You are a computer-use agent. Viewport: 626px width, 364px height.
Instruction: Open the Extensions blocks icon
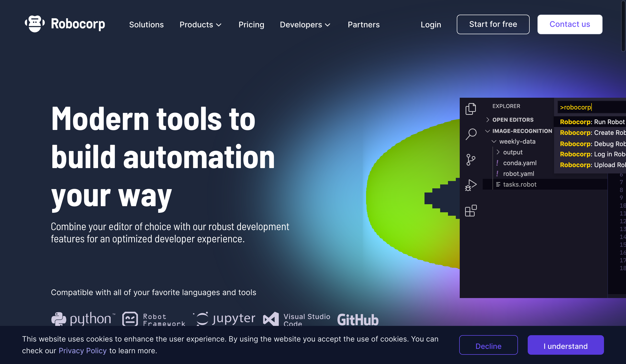tap(471, 211)
